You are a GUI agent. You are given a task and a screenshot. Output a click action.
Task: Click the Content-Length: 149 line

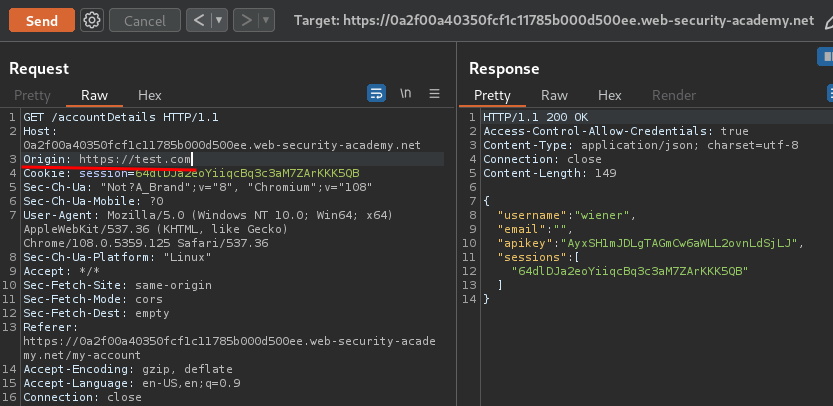click(x=550, y=173)
